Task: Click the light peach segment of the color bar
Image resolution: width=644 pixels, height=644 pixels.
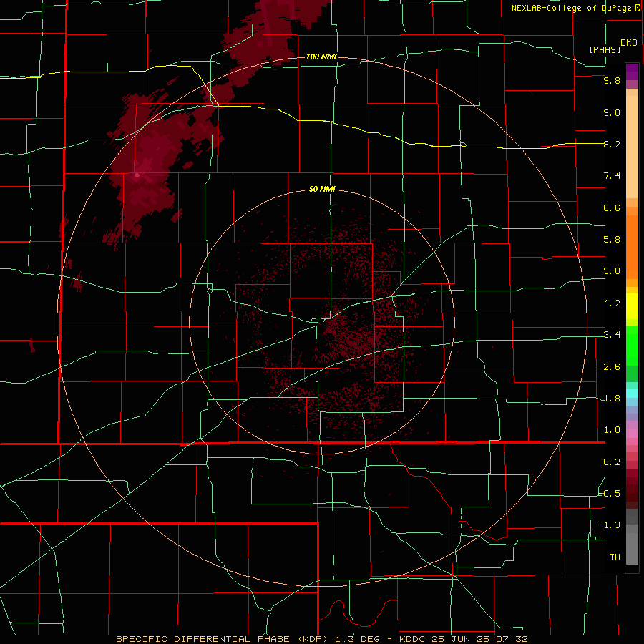Action: pyautogui.click(x=632, y=147)
